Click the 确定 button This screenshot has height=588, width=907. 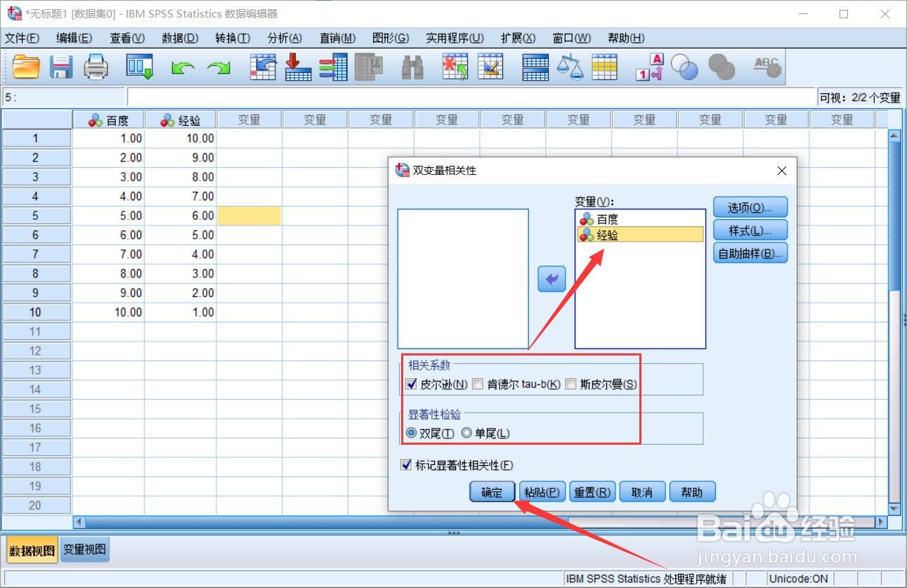tap(492, 492)
